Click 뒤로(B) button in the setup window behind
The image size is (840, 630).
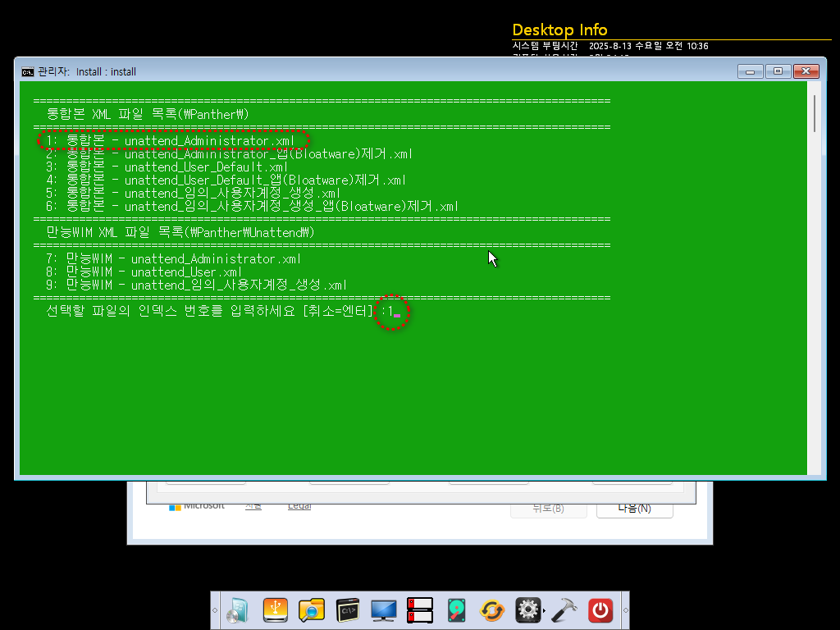[x=549, y=509]
